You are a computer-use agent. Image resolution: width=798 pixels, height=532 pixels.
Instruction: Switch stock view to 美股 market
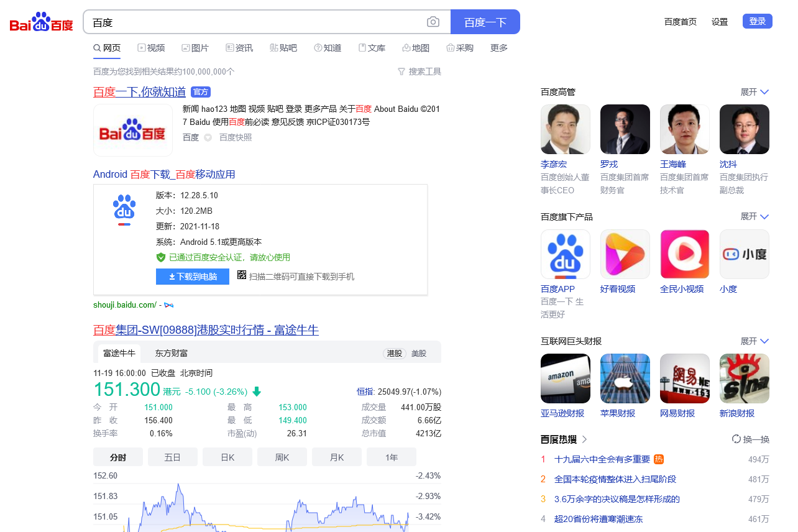pos(420,352)
